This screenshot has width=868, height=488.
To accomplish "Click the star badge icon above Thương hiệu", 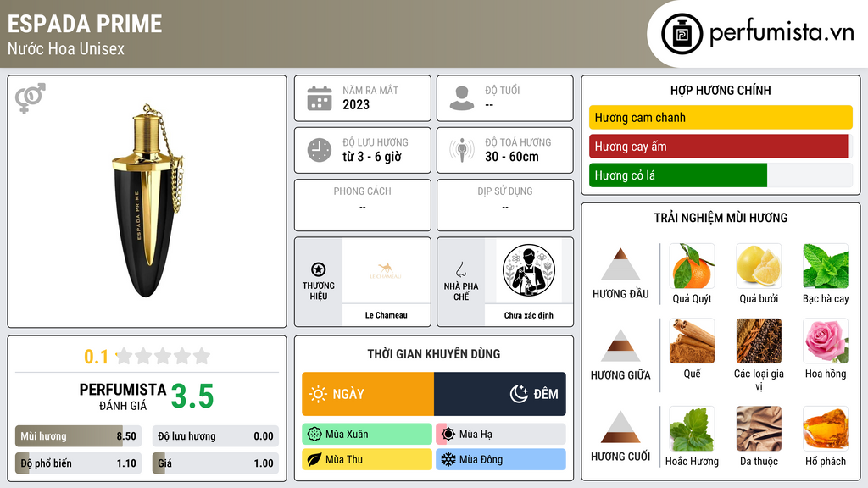I will 319,269.
